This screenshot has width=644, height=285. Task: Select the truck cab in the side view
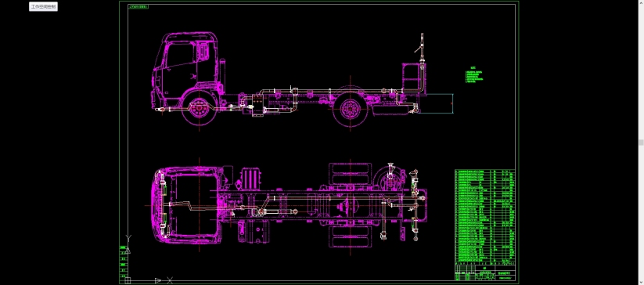[185, 70]
